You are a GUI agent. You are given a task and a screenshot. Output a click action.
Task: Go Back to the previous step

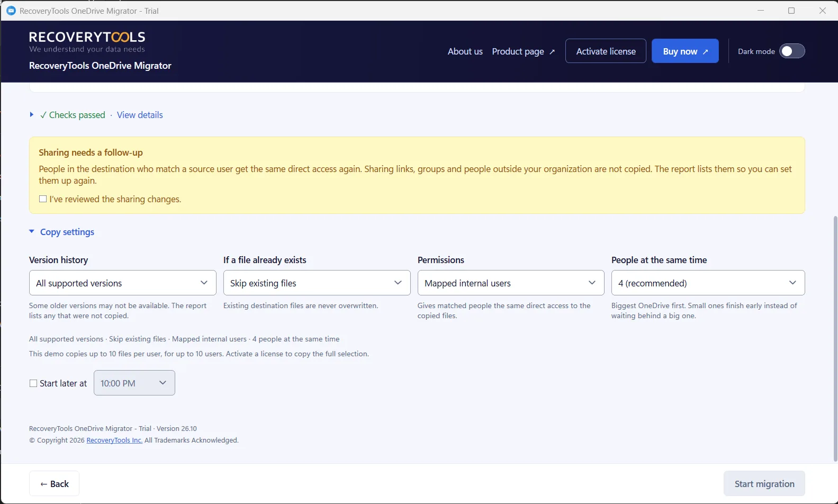[54, 483]
